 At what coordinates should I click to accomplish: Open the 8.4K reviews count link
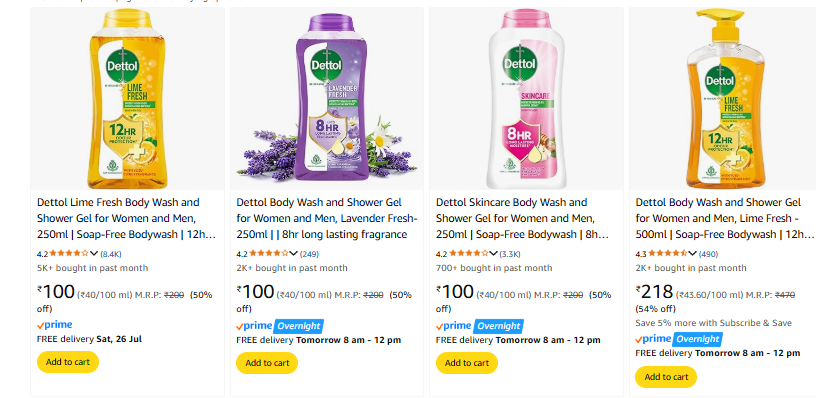(x=111, y=254)
